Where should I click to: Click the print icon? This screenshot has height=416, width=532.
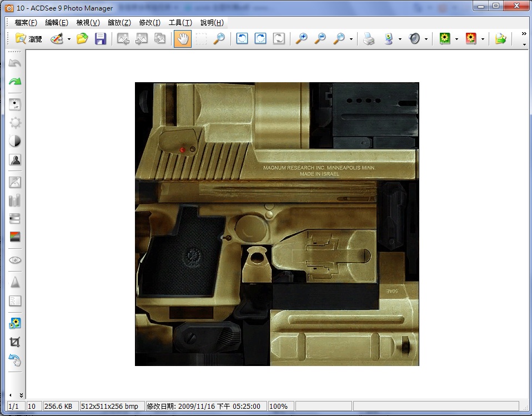coord(369,39)
